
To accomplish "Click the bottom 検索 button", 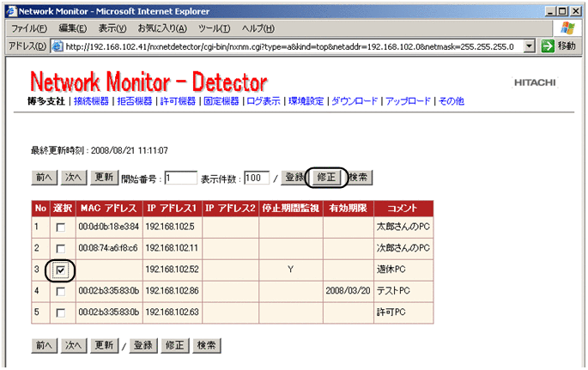I will click(x=207, y=345).
